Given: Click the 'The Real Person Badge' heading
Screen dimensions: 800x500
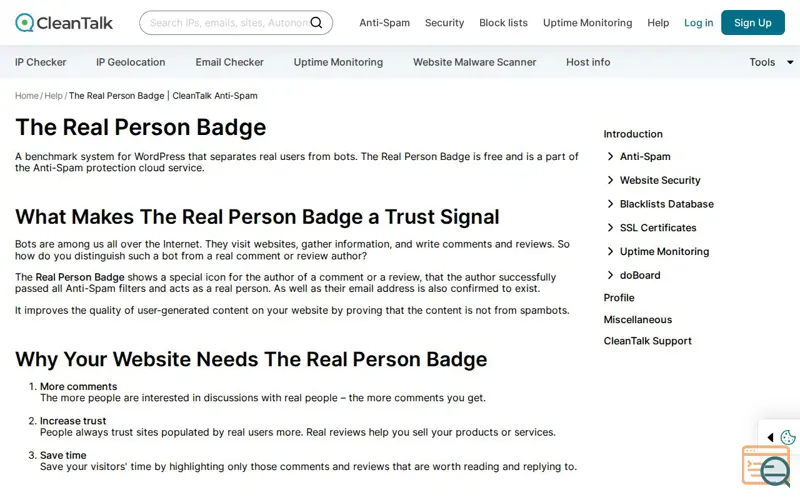Looking at the screenshot, I should click(141, 127).
